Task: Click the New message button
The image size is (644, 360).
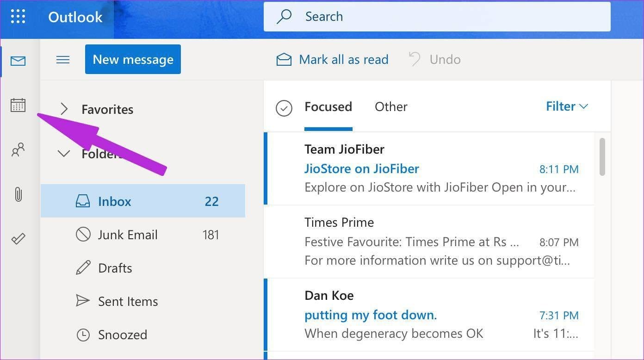Action: (133, 59)
